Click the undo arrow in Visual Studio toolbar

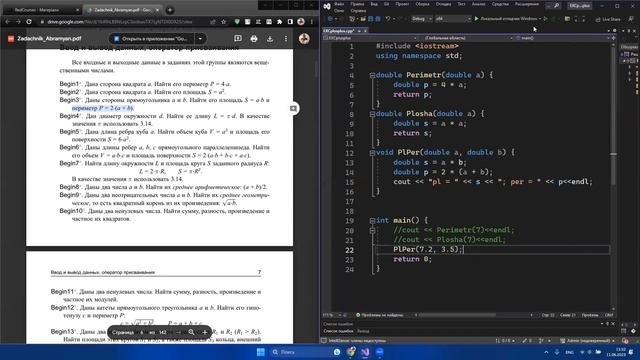[x=388, y=19]
